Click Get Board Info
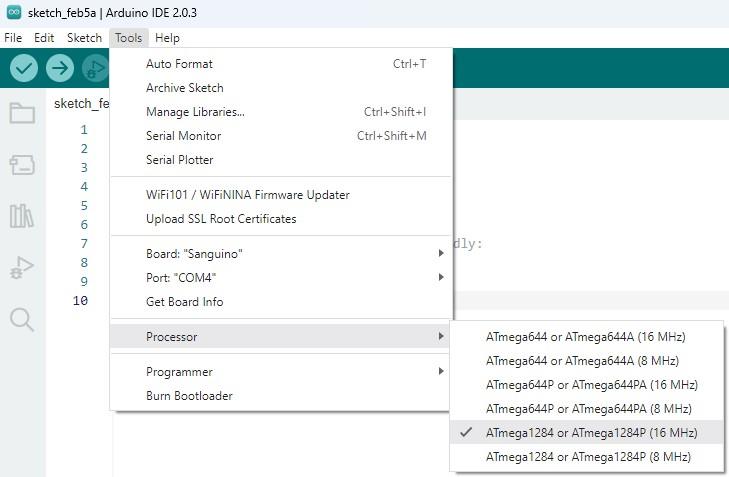This screenshot has width=729, height=477. [184, 302]
